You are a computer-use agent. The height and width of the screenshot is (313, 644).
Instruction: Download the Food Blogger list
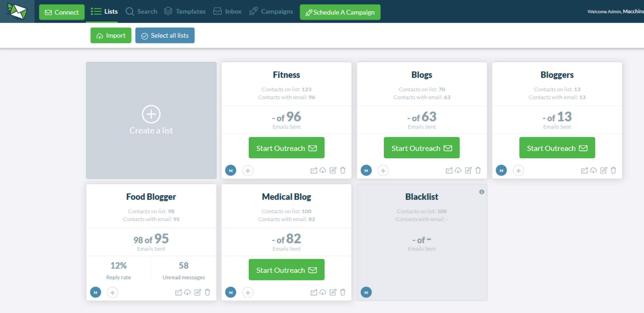pos(188,292)
